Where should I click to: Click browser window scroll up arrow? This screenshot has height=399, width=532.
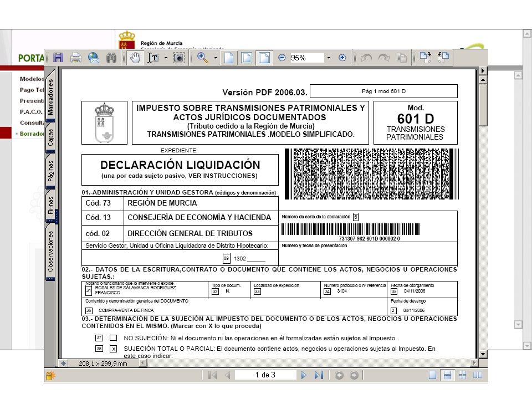(x=527, y=34)
